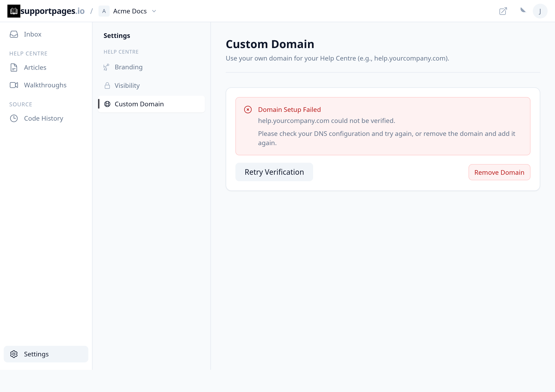This screenshot has height=392, width=555.
Task: Open Walkthroughs section
Action: point(46,85)
